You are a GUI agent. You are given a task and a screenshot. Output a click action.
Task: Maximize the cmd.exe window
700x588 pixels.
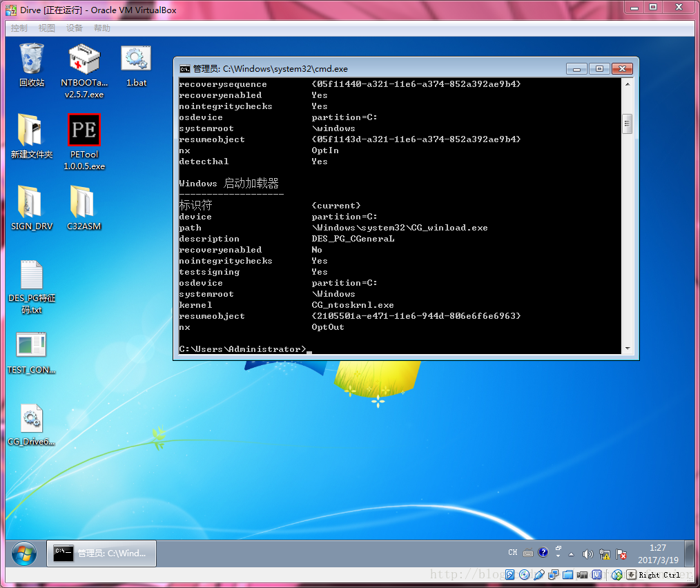(599, 69)
